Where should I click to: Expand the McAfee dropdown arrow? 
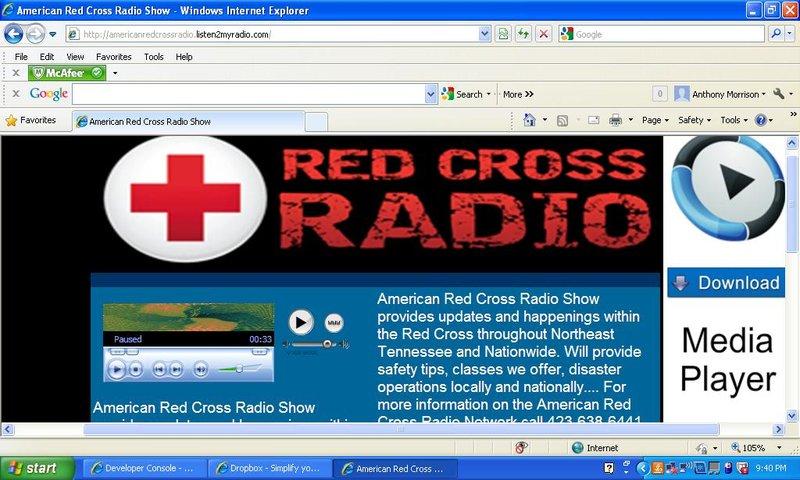click(115, 73)
